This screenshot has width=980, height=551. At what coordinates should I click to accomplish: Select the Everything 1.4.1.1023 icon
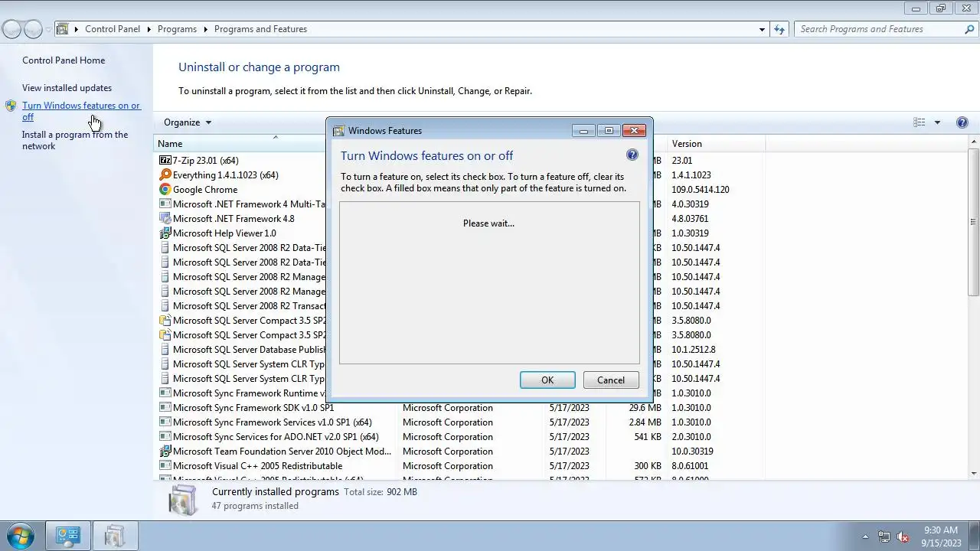(165, 175)
